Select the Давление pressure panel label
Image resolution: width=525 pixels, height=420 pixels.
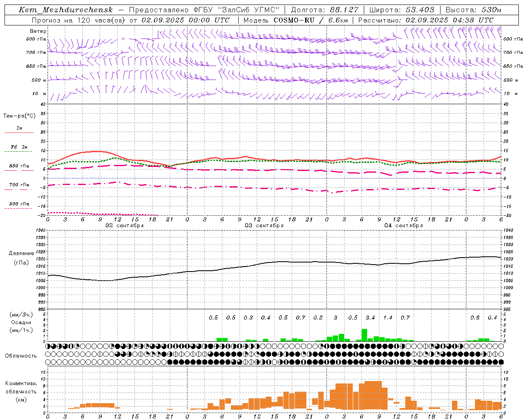tap(21, 253)
